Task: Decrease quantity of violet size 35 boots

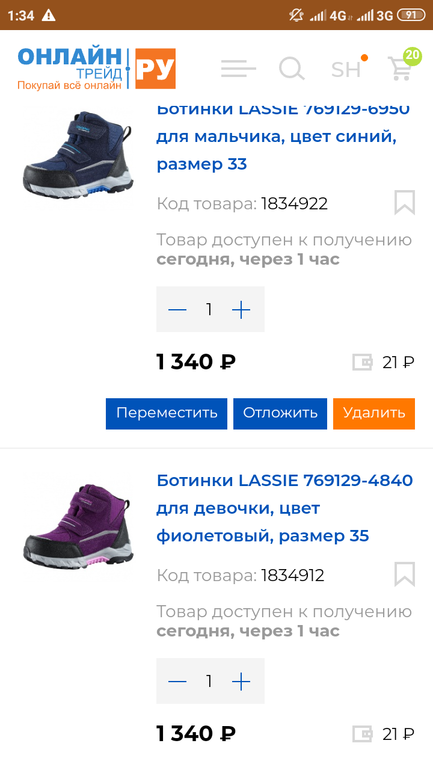Action: point(177,681)
